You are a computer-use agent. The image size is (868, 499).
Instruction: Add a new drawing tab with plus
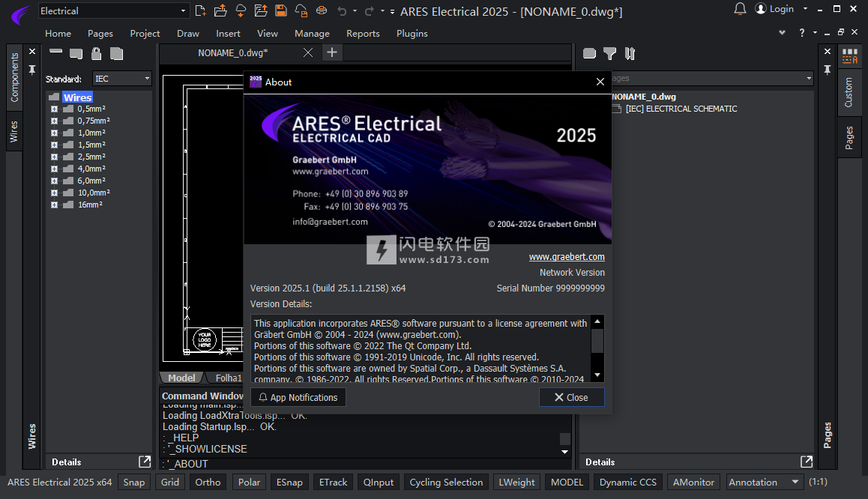[x=332, y=52]
